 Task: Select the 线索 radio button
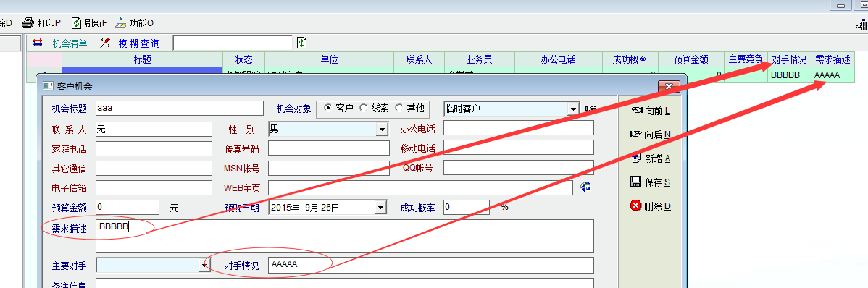(x=363, y=109)
